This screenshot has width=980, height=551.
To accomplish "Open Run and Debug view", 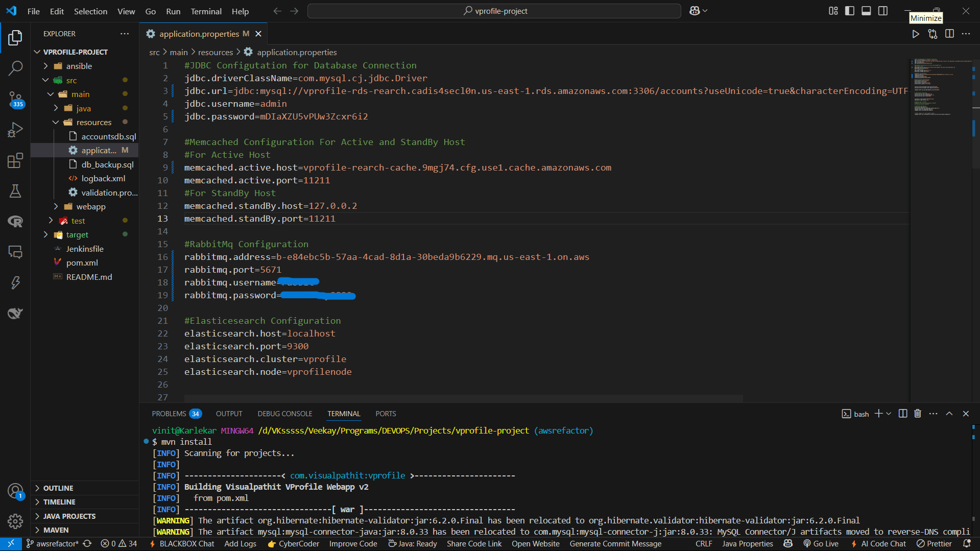I will click(x=15, y=130).
